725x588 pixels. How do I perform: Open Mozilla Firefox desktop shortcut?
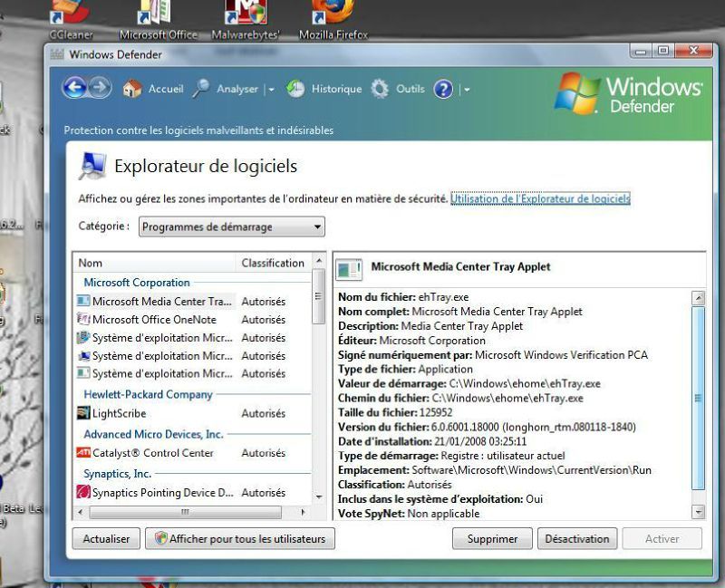333,20
